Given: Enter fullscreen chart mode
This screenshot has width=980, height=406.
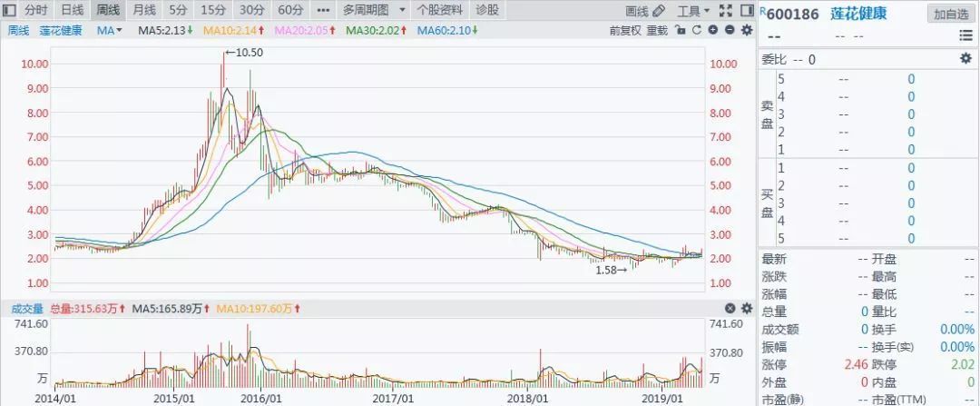Looking at the screenshot, I should click(x=724, y=11).
